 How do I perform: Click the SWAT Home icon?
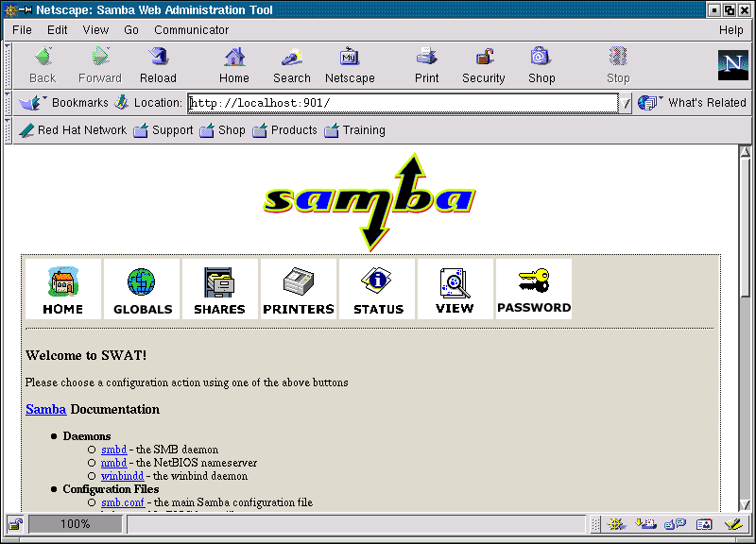(x=62, y=290)
